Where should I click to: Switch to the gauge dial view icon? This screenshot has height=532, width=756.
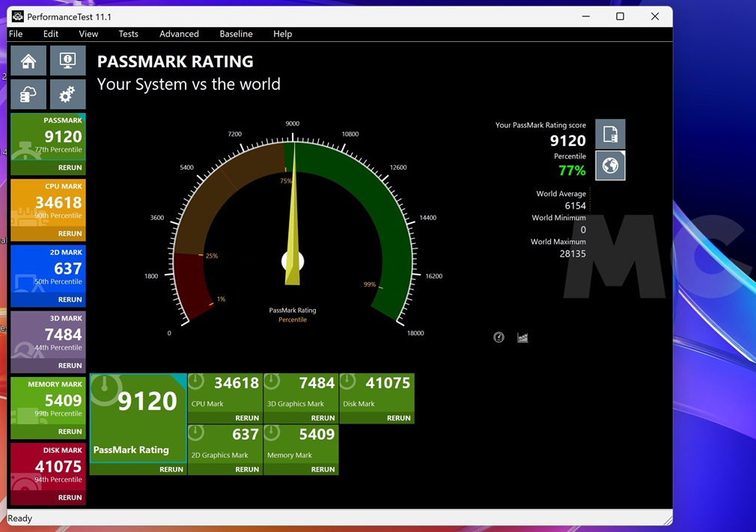click(499, 337)
